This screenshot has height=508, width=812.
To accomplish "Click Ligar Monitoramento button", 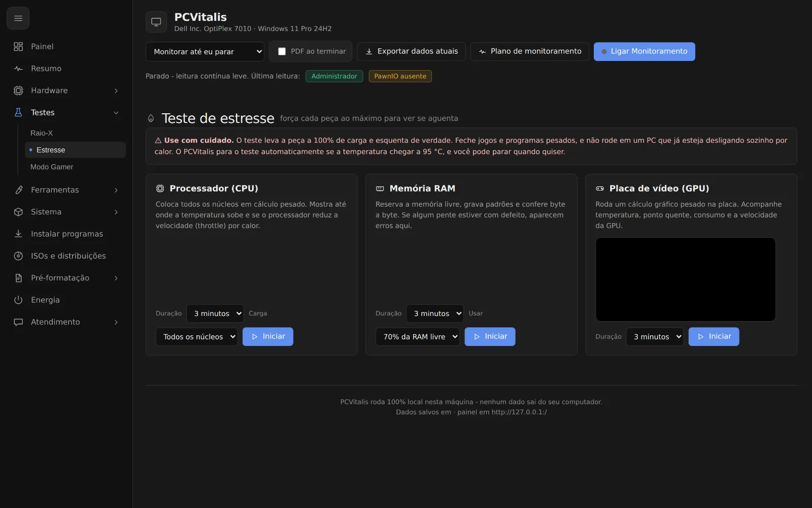I will coord(645,51).
